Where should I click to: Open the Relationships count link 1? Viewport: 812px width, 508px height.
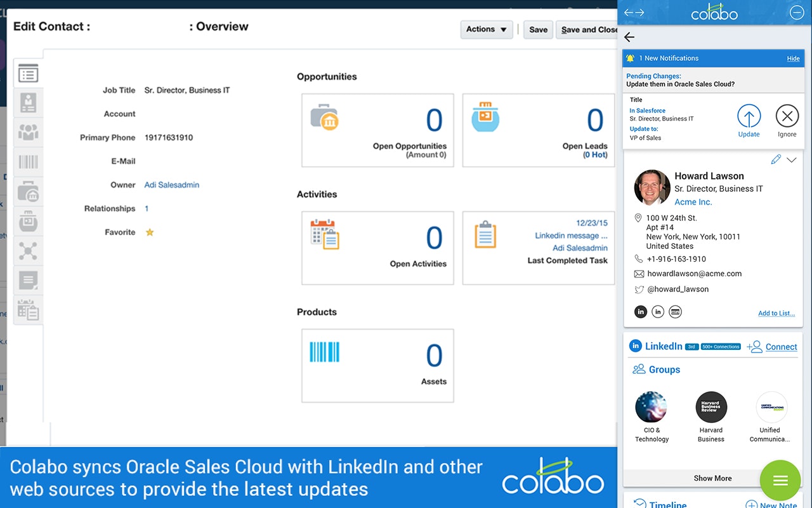coord(147,208)
